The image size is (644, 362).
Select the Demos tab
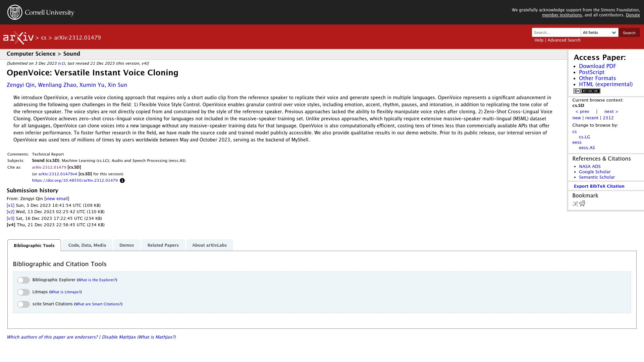coord(127,245)
